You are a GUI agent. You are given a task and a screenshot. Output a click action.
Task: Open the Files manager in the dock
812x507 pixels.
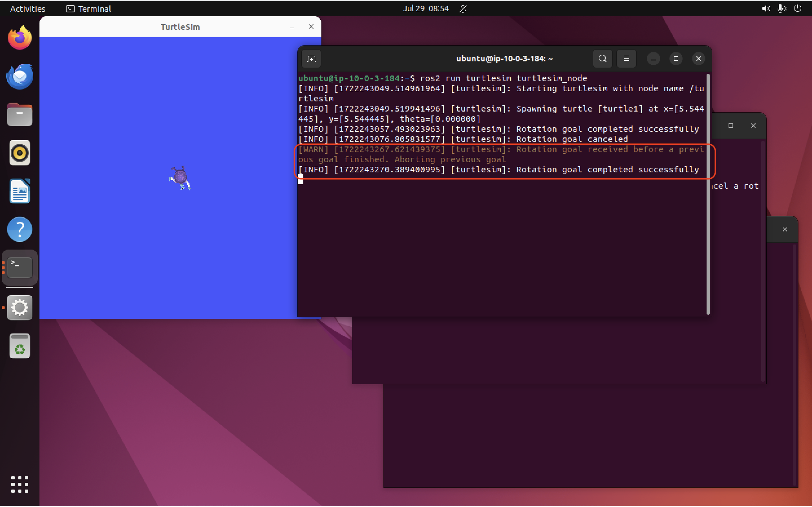(x=19, y=115)
